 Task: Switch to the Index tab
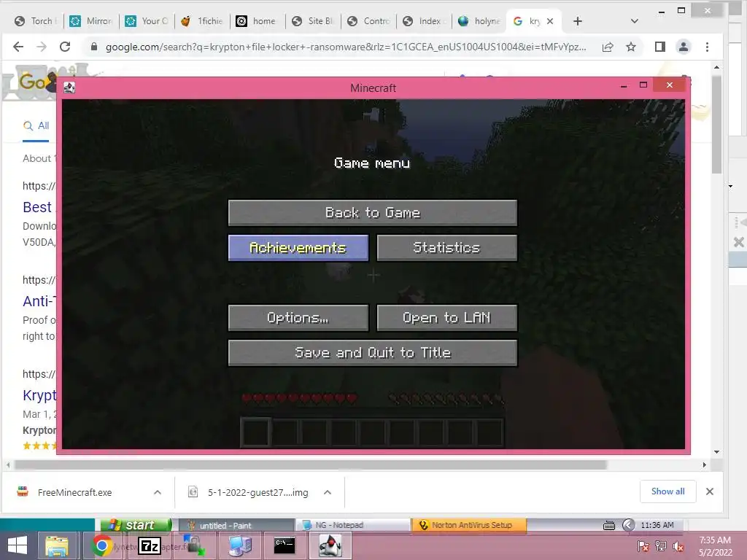(424, 21)
